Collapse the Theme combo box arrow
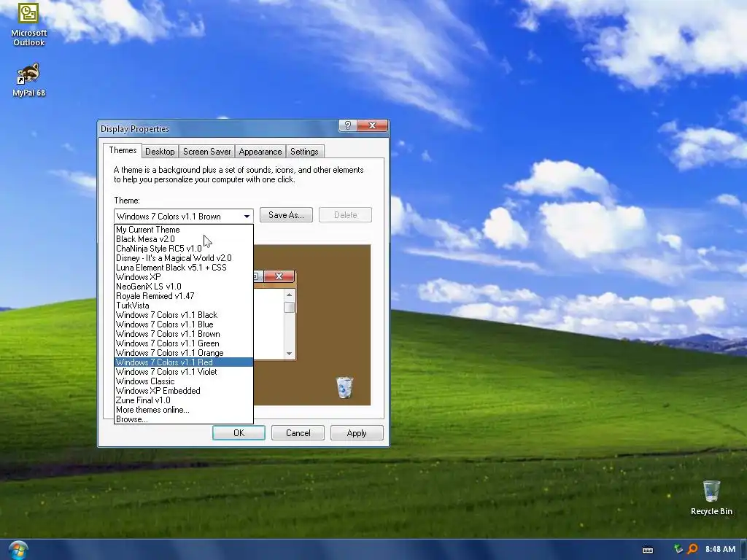Image resolution: width=747 pixels, height=560 pixels. (x=247, y=216)
